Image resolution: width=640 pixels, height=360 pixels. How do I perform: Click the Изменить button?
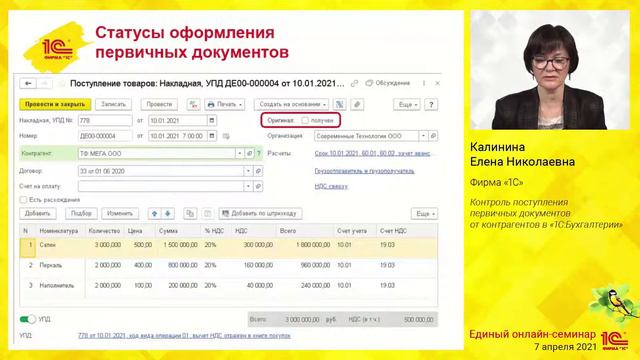[x=120, y=213]
